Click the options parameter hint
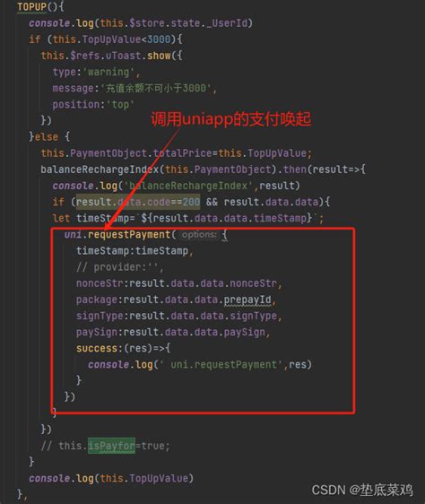 (199, 235)
